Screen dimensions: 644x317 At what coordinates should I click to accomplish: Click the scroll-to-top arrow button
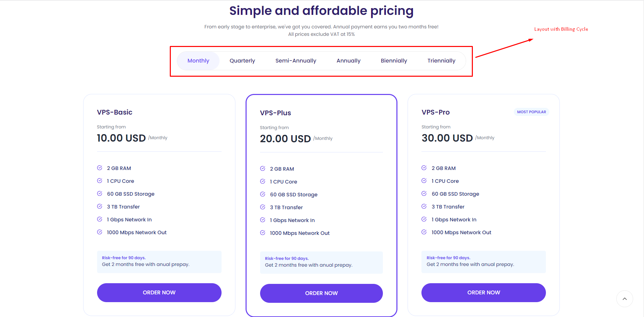[x=624, y=299]
